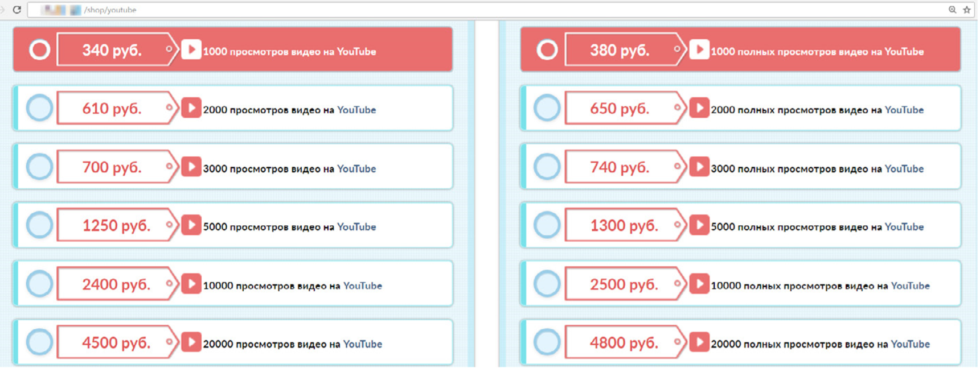Select radio for 2000 полных просмотров, 650 руб.
Screen dimensions: 980x368
(x=547, y=108)
